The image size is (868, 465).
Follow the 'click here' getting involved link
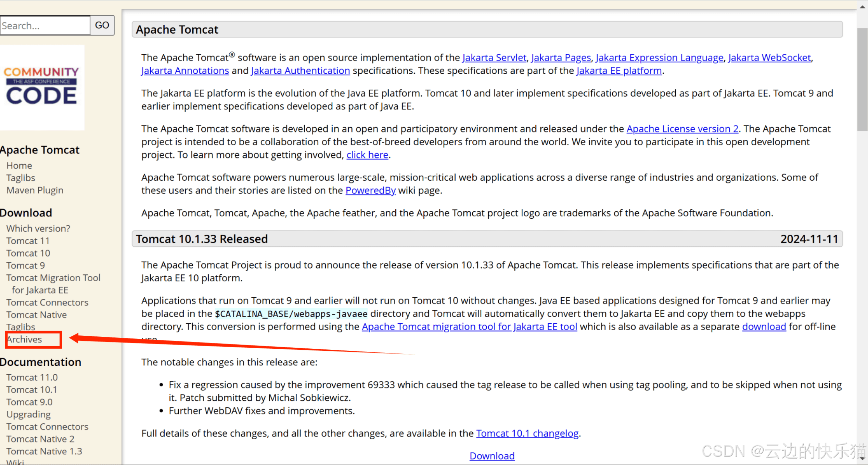tap(367, 155)
